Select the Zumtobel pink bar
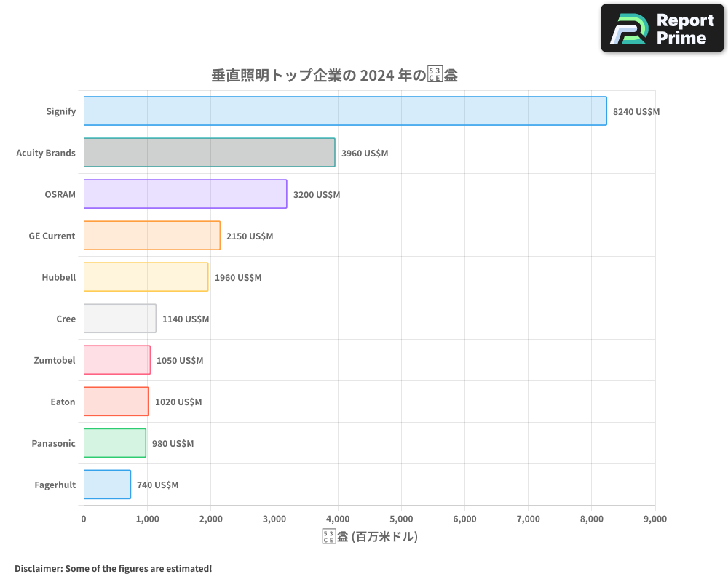This screenshot has width=728, height=582. tap(116, 360)
